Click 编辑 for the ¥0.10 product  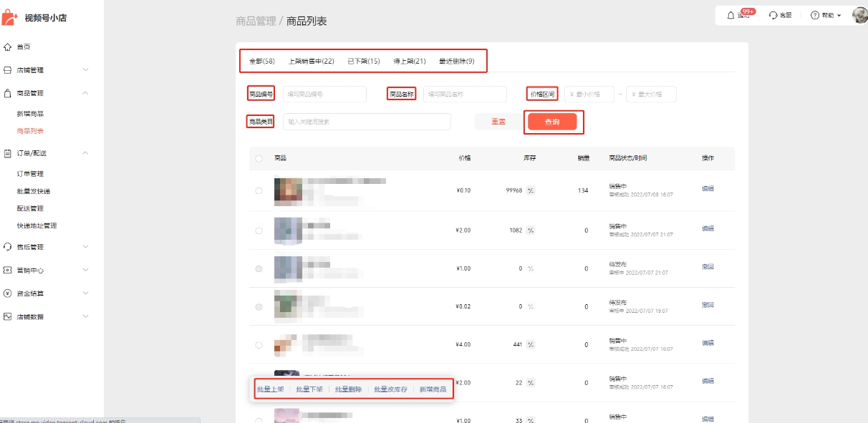(708, 189)
